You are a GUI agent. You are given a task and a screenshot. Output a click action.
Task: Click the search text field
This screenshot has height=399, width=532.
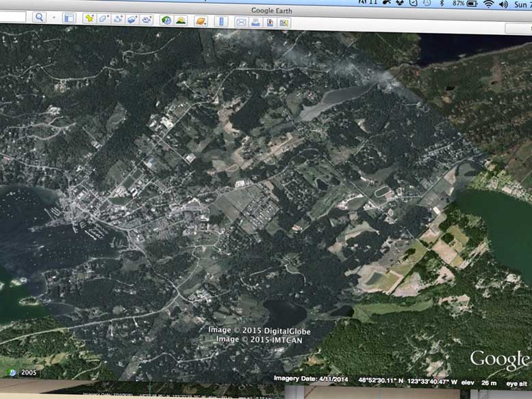point(12,16)
